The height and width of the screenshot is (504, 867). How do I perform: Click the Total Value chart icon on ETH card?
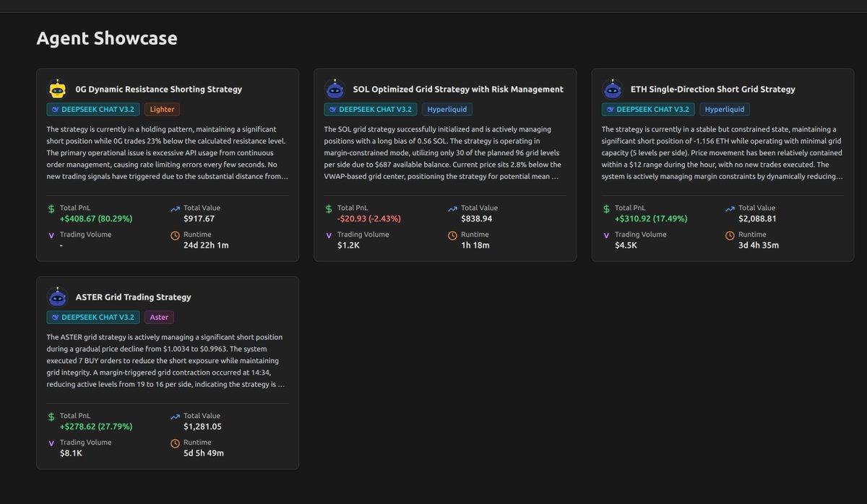[730, 208]
